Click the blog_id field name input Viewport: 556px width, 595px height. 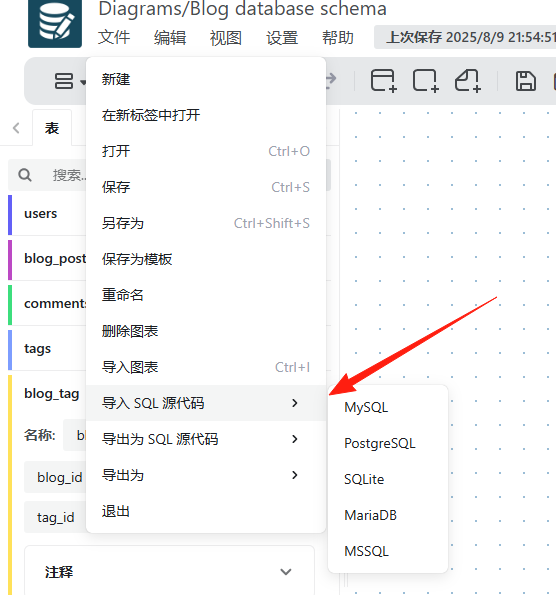click(x=56, y=477)
